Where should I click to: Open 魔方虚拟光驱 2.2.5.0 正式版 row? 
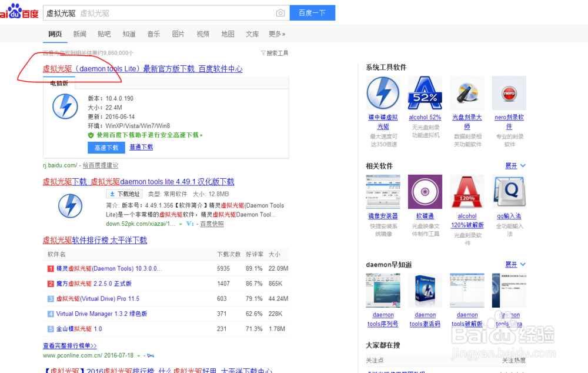[93, 284]
